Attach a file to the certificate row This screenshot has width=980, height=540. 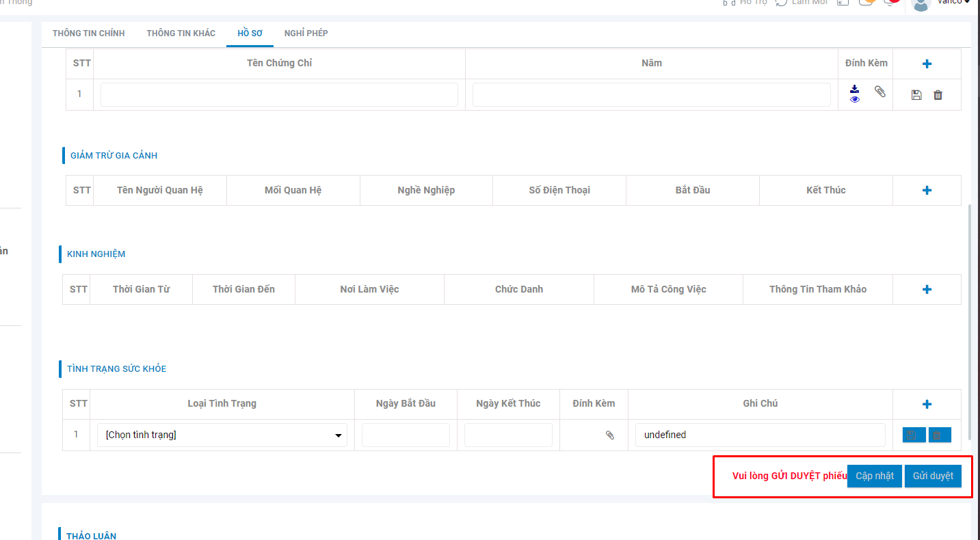[x=880, y=91]
